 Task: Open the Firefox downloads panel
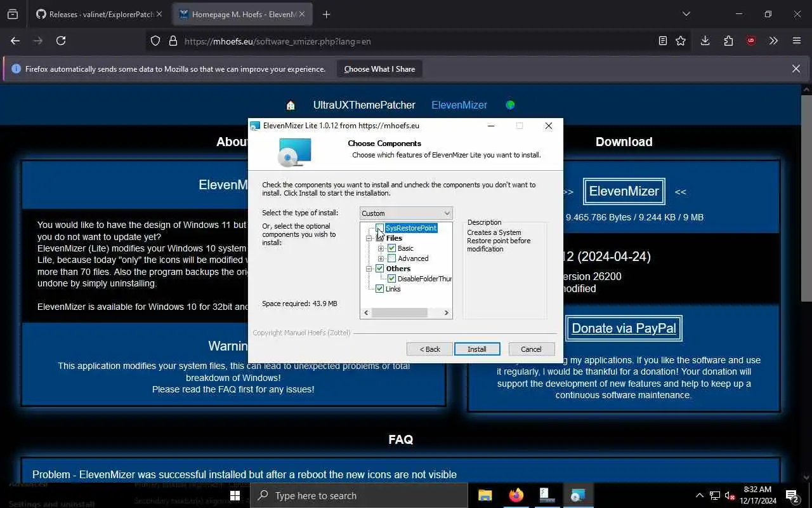pyautogui.click(x=705, y=41)
